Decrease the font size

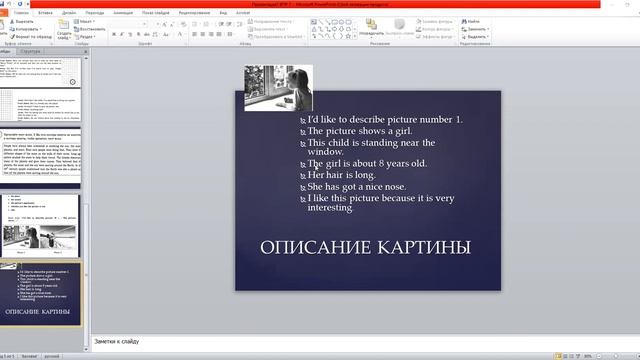tap(172, 24)
